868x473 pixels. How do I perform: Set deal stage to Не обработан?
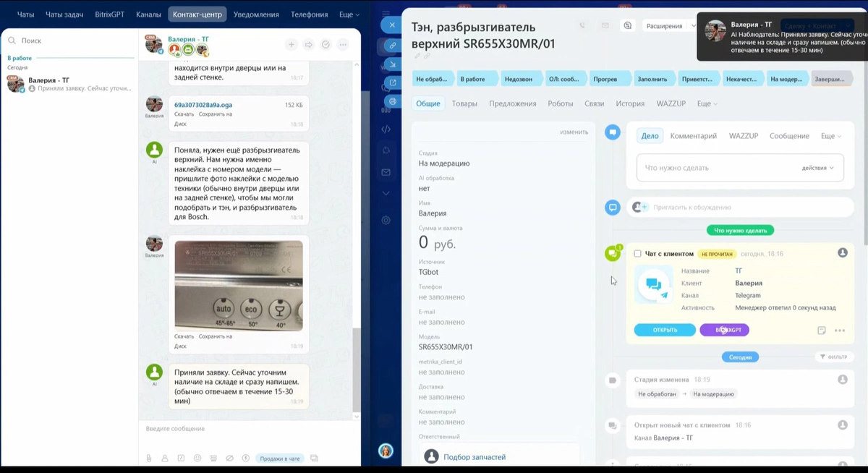tap(433, 79)
